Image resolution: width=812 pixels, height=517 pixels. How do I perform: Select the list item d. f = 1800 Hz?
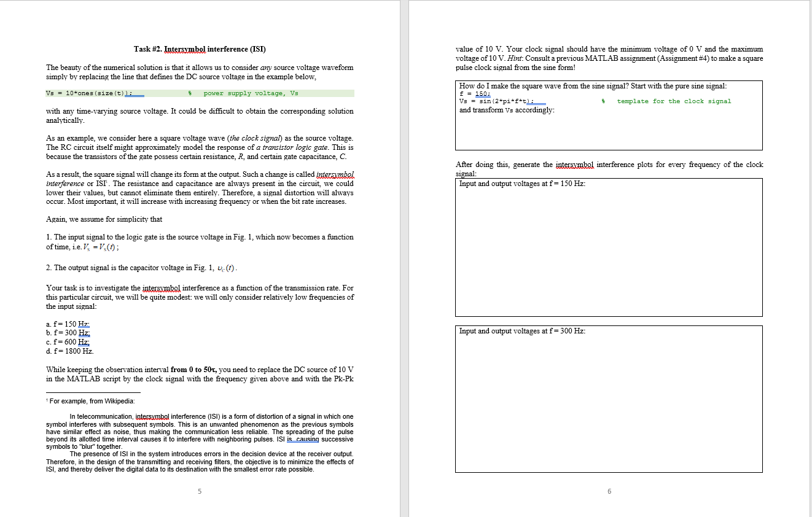(69, 351)
